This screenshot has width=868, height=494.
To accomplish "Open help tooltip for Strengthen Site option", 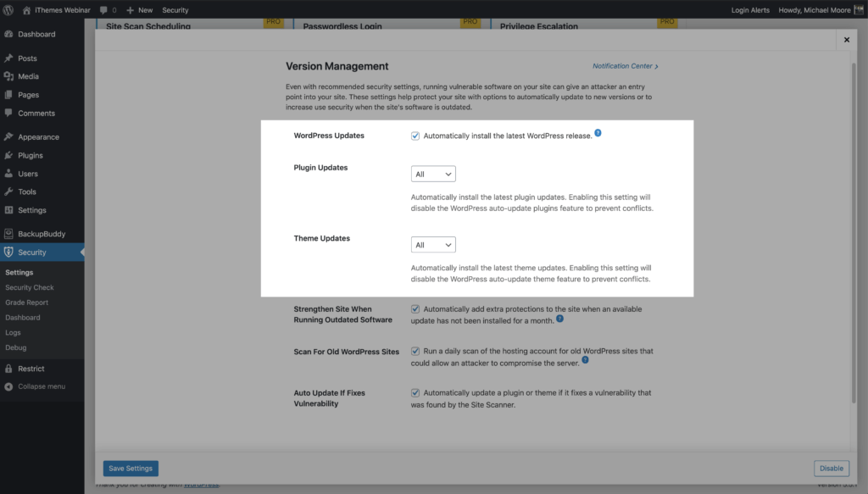I will click(x=559, y=318).
